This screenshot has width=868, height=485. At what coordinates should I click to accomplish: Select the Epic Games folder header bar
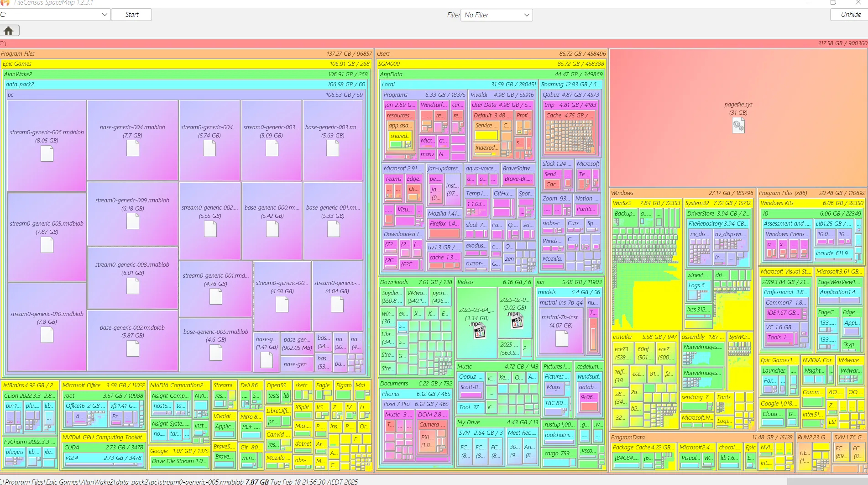tap(186, 64)
